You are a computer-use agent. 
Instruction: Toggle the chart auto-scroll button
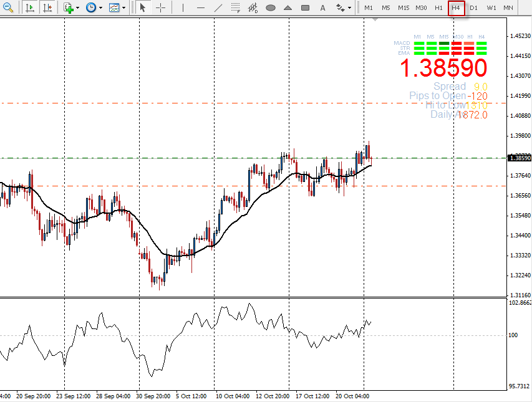click(29, 8)
